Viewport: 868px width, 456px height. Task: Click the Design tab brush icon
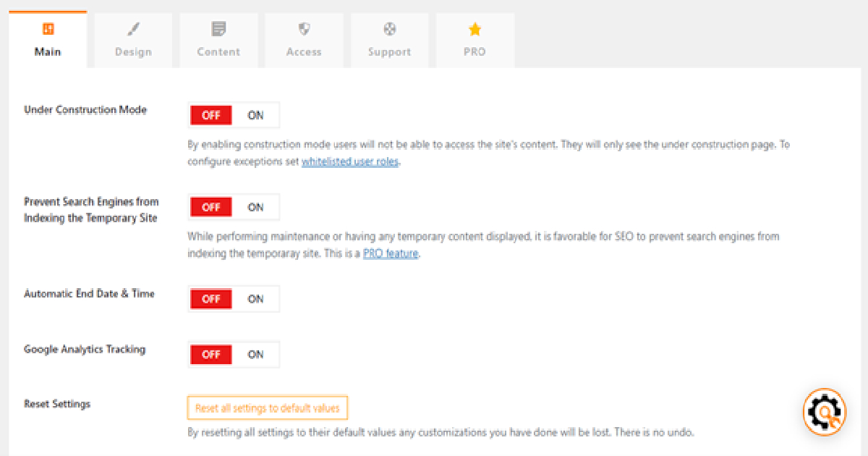tap(133, 29)
